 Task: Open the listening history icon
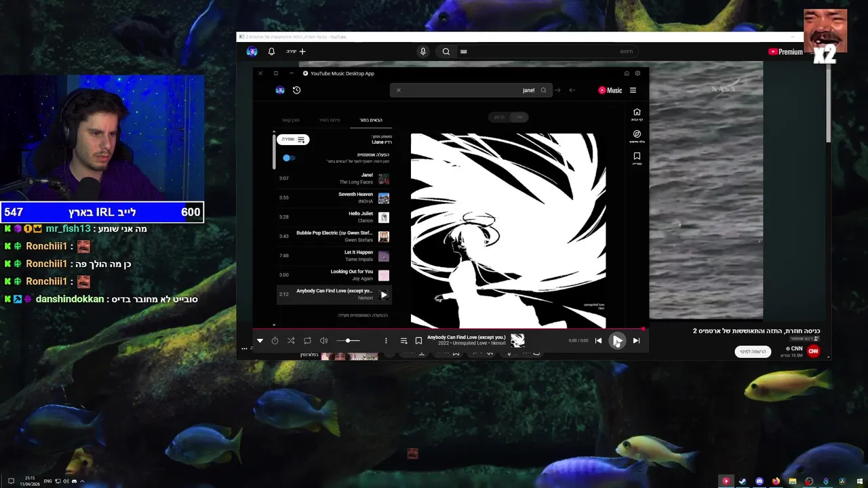click(296, 90)
